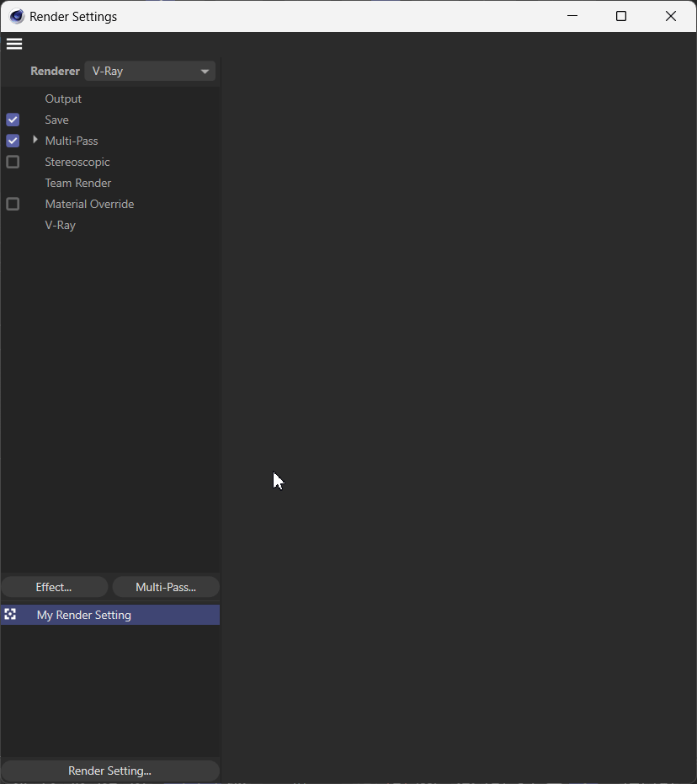697x784 pixels.
Task: Open the Team Render settings page
Action: (78, 183)
